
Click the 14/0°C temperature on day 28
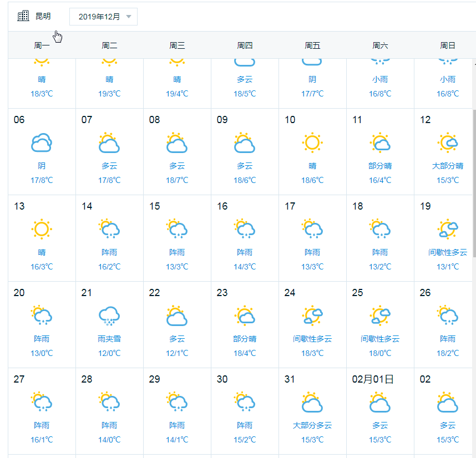109,440
